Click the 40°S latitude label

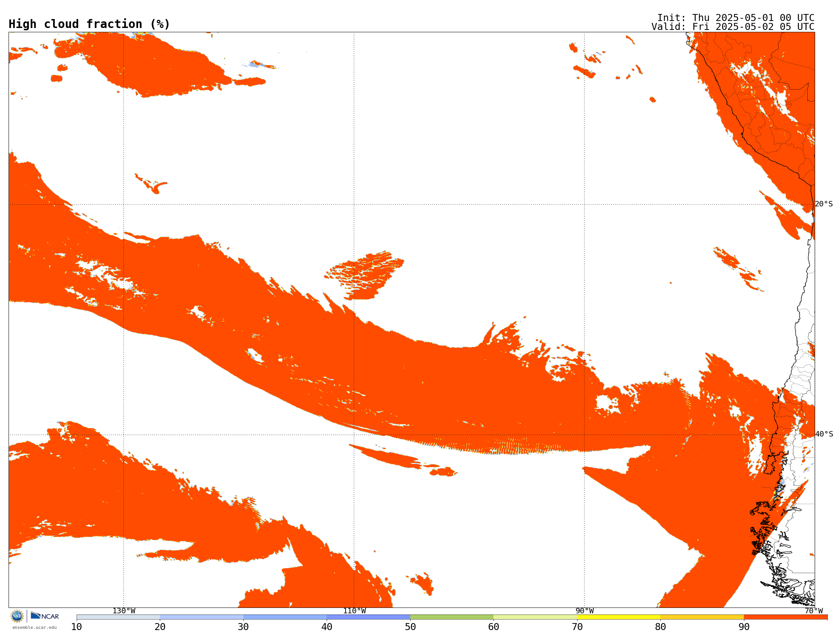[824, 434]
